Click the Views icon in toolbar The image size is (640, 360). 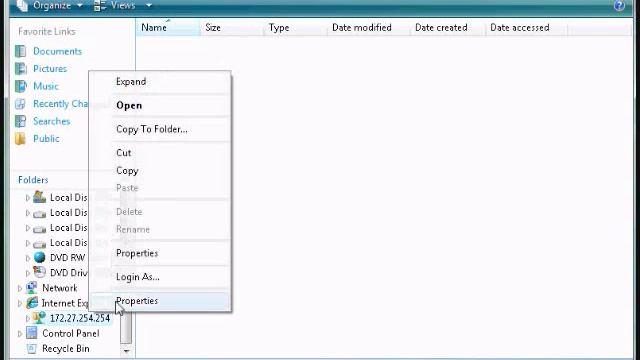[100, 5]
